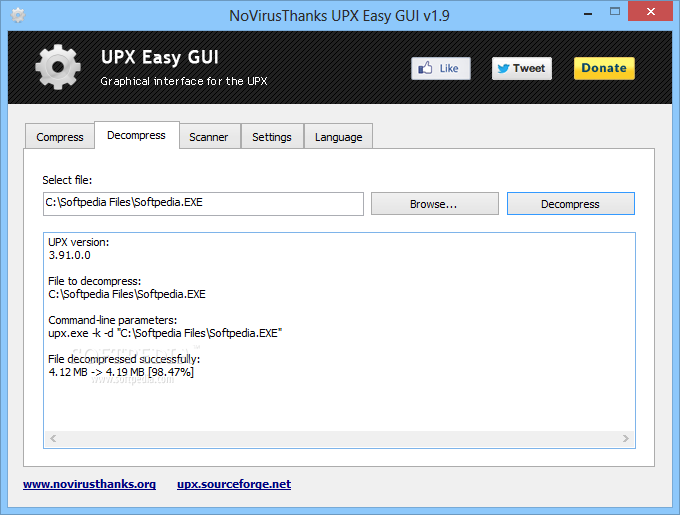Click the left arrow of the horizontal scrollbar
This screenshot has height=515, width=680.
53,438
